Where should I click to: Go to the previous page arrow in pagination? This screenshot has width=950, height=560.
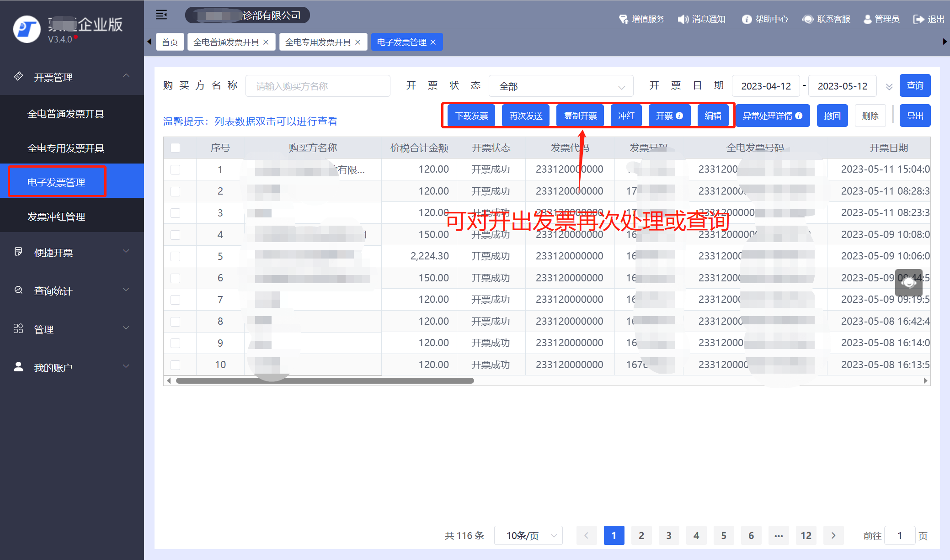pos(587,535)
